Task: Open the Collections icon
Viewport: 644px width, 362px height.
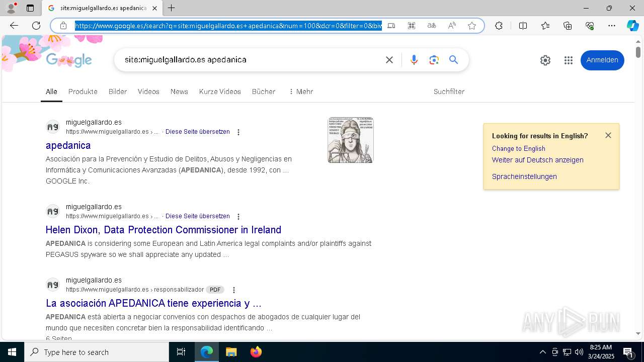Action: 568,26
